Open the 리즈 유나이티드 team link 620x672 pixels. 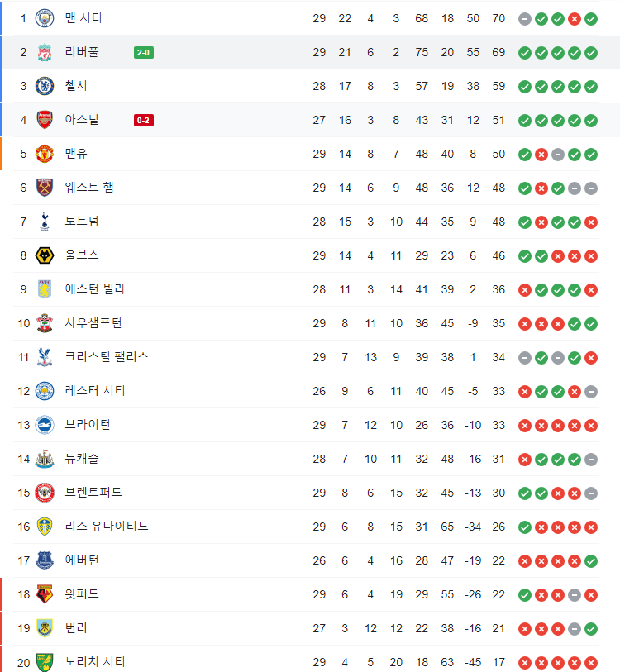107,526
